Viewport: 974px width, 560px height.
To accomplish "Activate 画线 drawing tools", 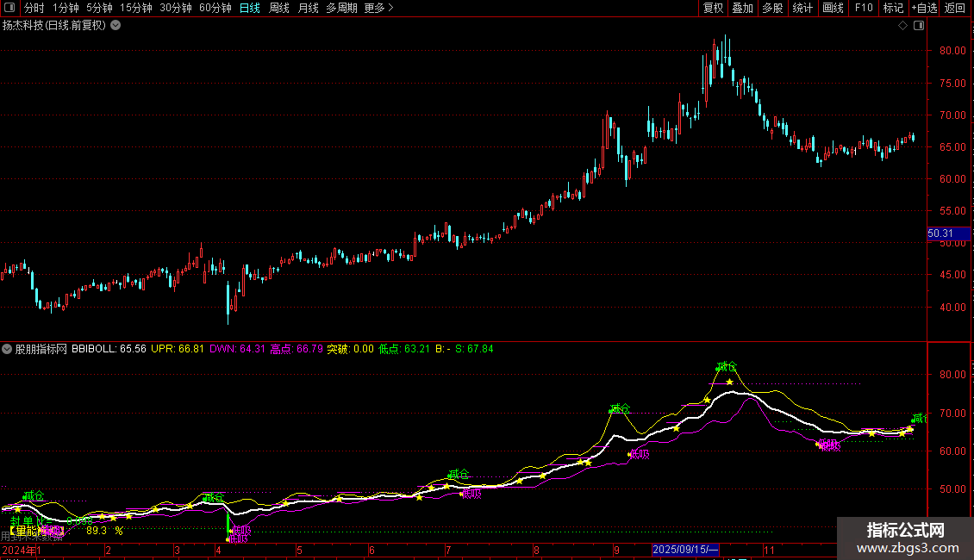I will coord(833,8).
